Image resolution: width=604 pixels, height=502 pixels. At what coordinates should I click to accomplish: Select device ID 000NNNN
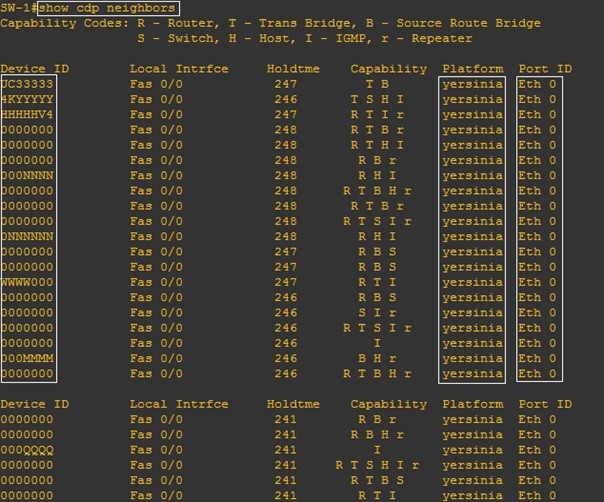coord(27,176)
